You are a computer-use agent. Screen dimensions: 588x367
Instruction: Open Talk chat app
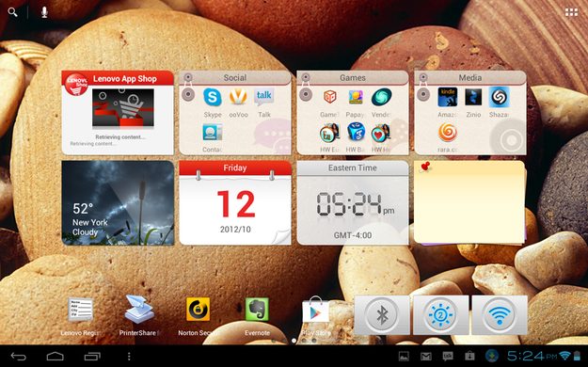[x=264, y=97]
